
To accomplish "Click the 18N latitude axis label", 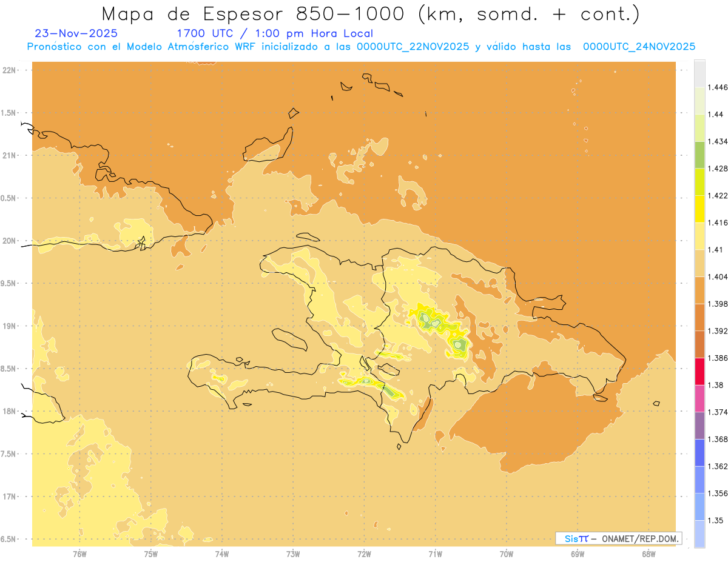I will click(x=10, y=411).
